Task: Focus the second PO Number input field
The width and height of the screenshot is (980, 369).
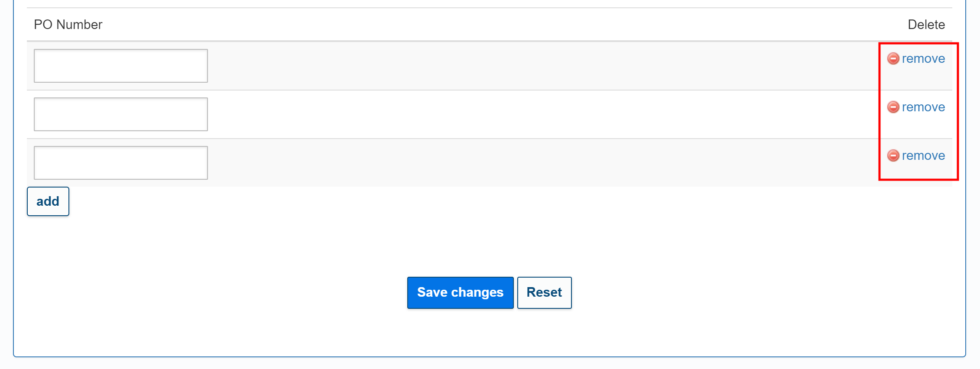Action: click(x=121, y=114)
